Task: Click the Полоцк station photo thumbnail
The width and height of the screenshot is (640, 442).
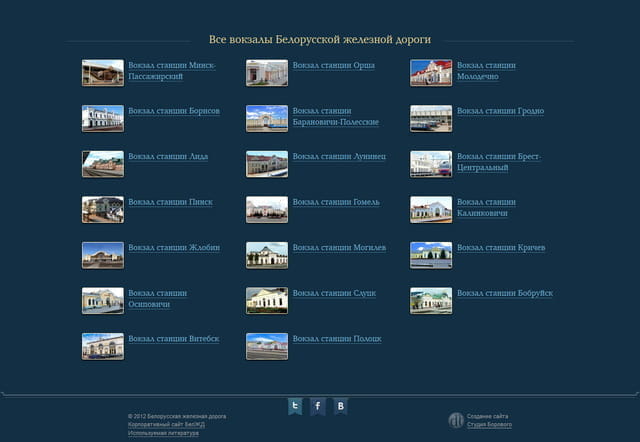Action: pyautogui.click(x=267, y=346)
